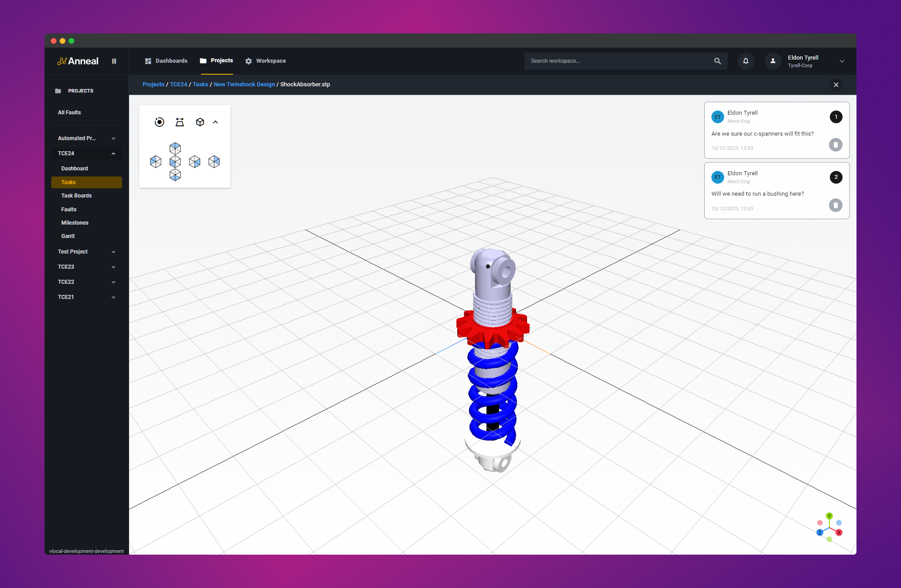Click the pale blue negative Z gizmo dot
Viewport: 901px width, 588px height.
point(839,523)
